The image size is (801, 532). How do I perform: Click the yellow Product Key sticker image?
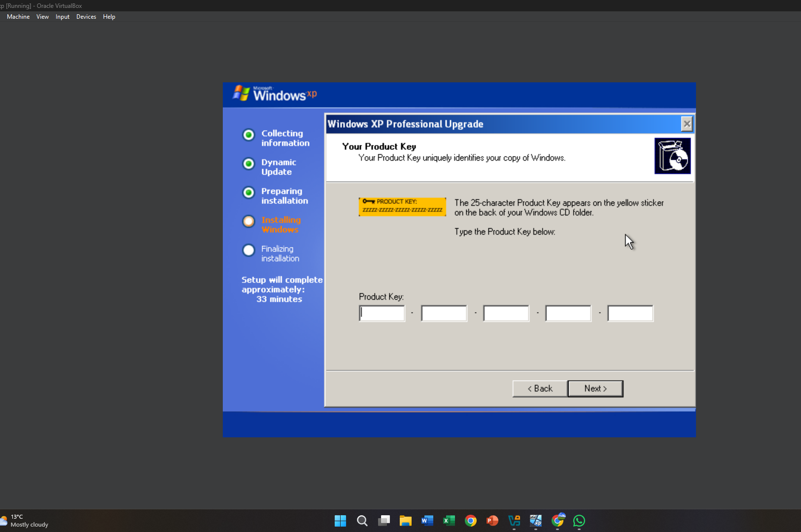pyautogui.click(x=402, y=207)
